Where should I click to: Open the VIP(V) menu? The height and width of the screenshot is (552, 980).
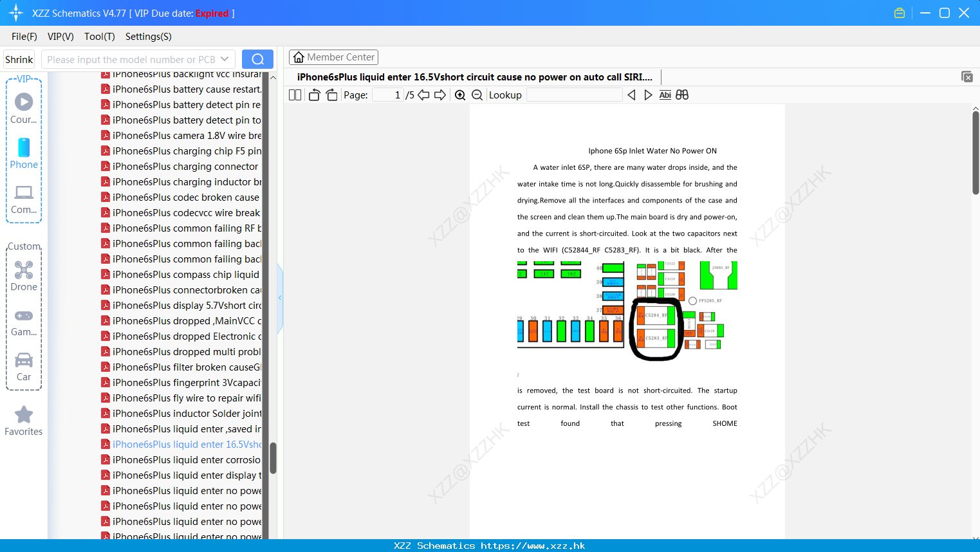tap(60, 37)
